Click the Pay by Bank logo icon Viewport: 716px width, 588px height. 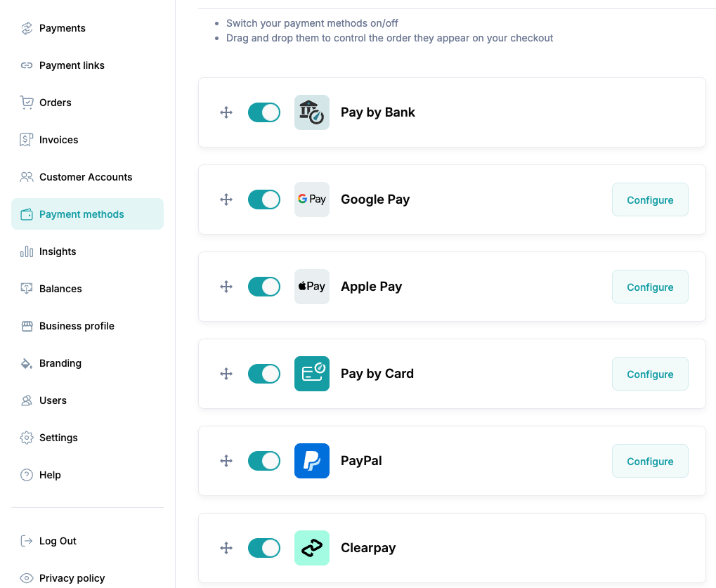point(311,112)
